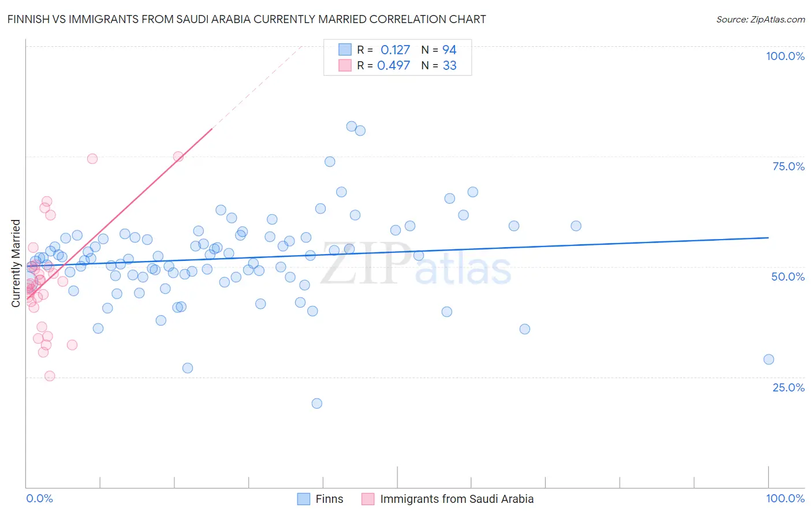
Task: Click the N = 94 value in legend
Action: [x=439, y=50]
